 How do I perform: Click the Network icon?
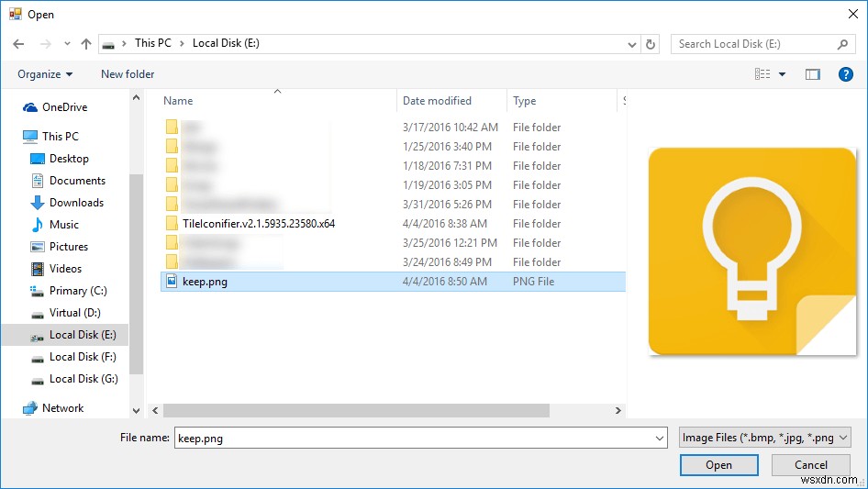pos(30,408)
